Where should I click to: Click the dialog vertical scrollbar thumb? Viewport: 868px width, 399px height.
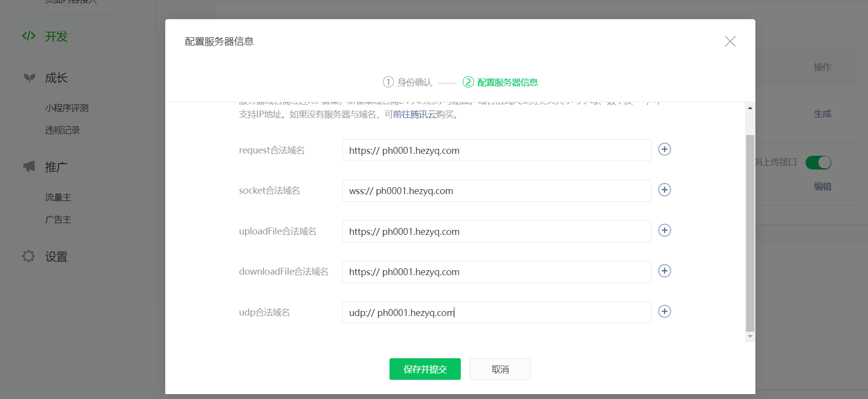click(750, 233)
